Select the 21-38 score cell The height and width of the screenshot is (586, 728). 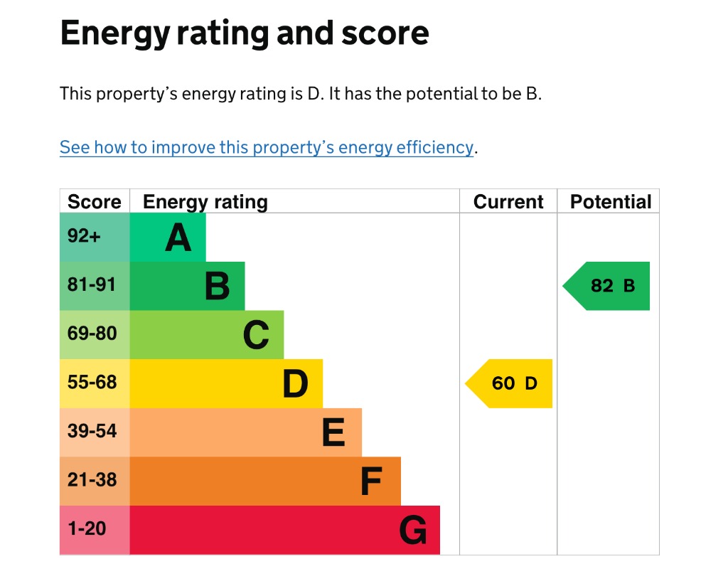[95, 481]
